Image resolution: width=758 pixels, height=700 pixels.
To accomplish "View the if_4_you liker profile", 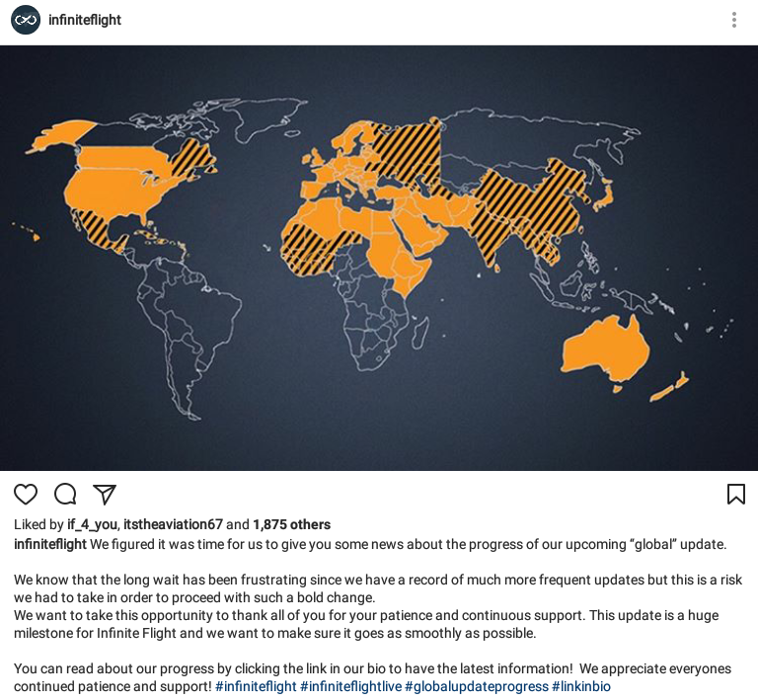I will [91, 525].
